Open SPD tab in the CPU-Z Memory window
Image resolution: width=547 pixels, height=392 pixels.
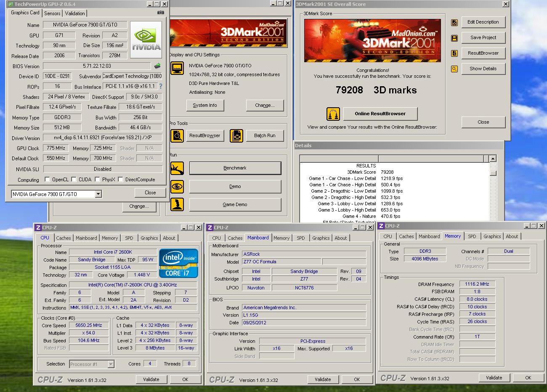472,236
